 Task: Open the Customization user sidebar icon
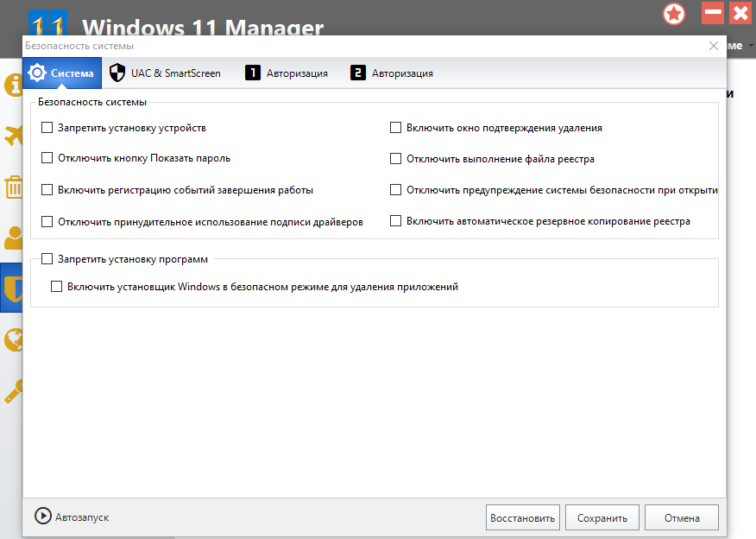(14, 238)
